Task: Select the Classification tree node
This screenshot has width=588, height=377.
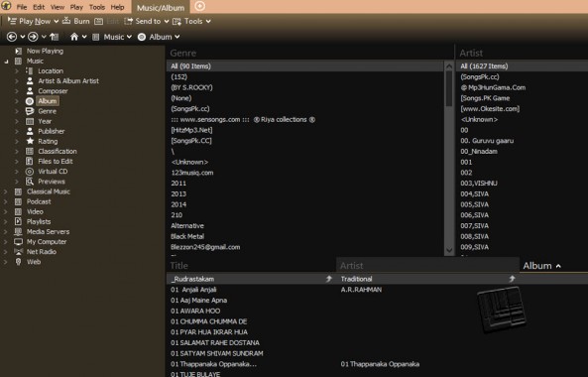Action: pyautogui.click(x=58, y=151)
